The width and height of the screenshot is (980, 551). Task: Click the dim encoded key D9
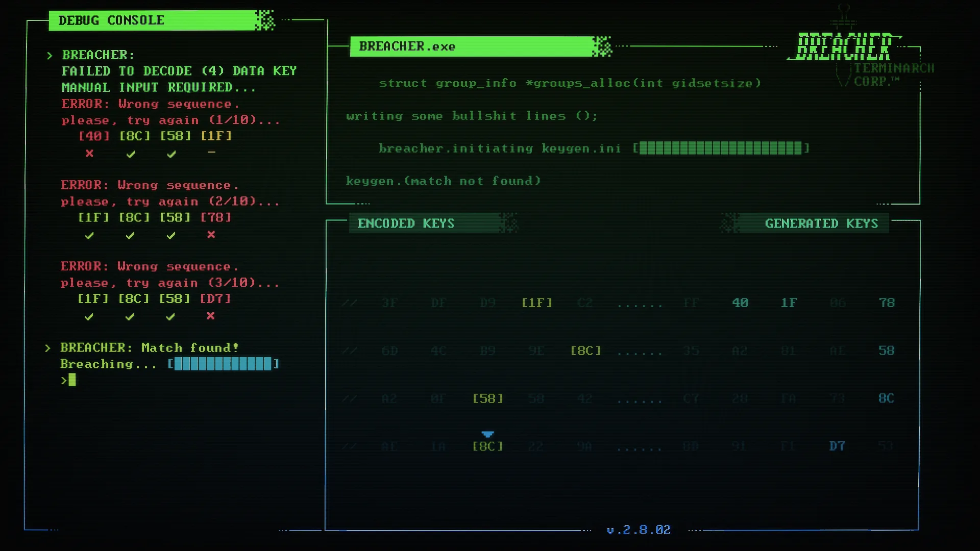(x=488, y=303)
